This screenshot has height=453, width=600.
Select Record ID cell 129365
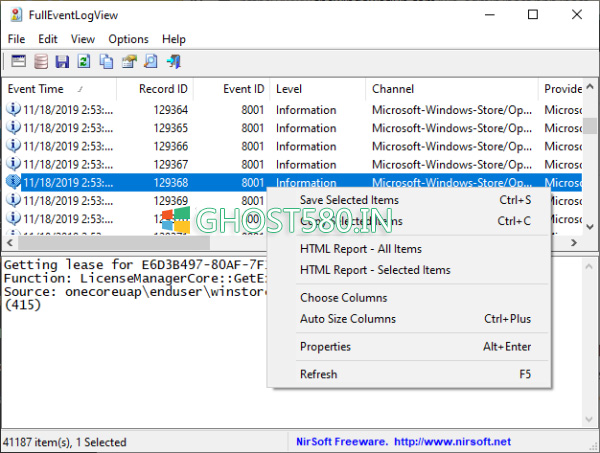click(x=171, y=128)
